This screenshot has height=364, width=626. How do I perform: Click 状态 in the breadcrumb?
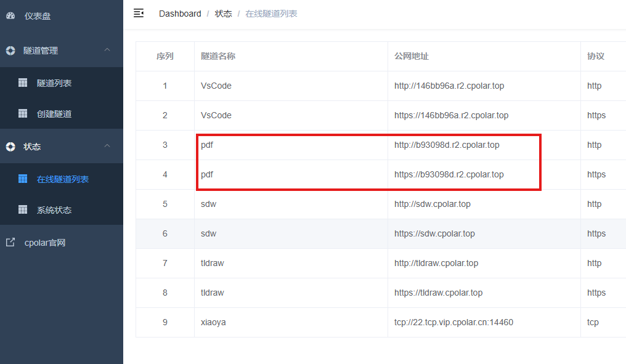click(223, 14)
